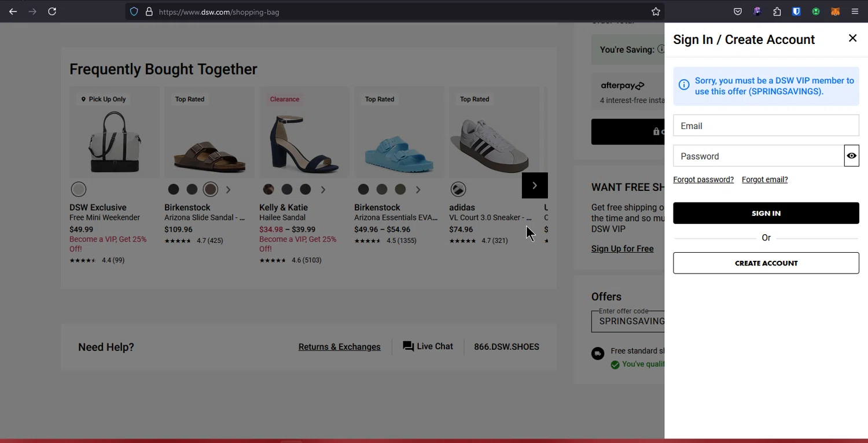Open site security padlock info
The image size is (868, 443).
149,12
